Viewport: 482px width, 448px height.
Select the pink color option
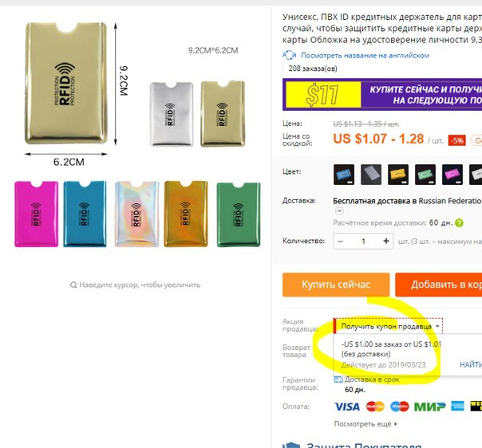point(452,175)
